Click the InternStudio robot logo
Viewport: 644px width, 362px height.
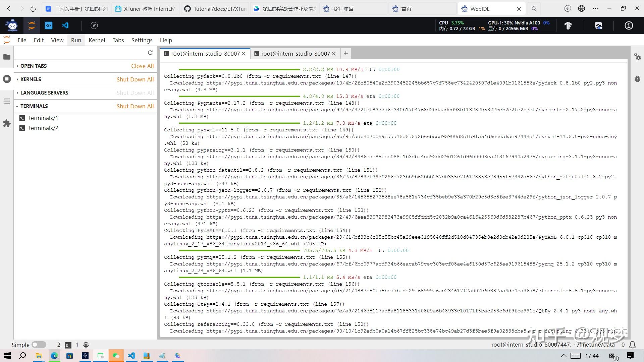click(12, 25)
